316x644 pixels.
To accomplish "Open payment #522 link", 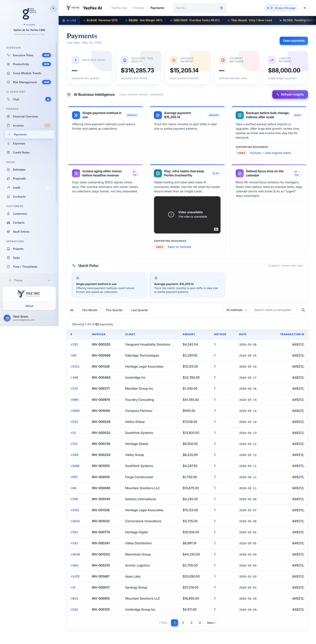I will (74, 345).
